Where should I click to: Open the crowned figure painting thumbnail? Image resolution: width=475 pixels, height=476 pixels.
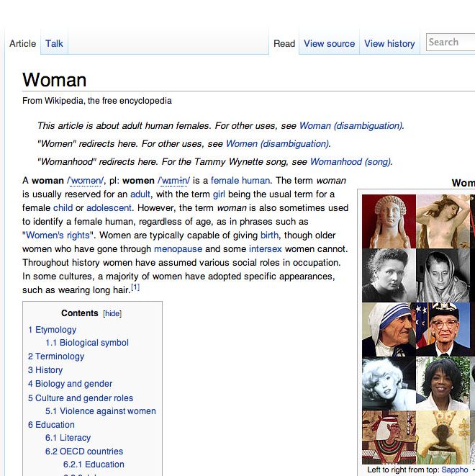click(x=443, y=437)
